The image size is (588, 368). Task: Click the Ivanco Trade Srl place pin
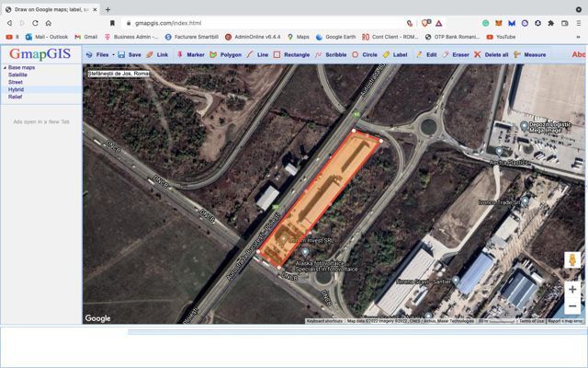[x=526, y=201]
